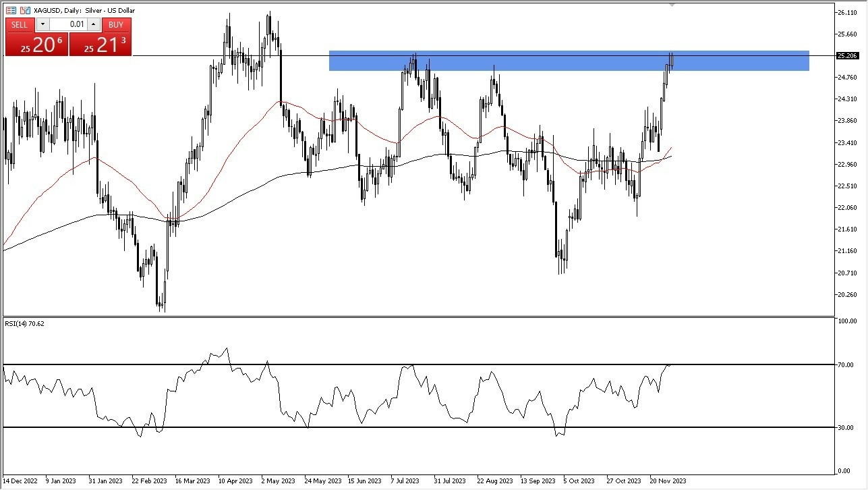
Task: Click the 20.260 price axis label
Action: click(846, 294)
